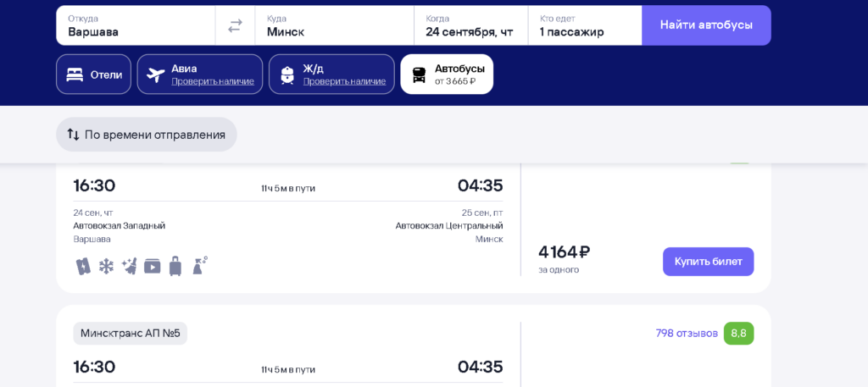Viewport: 868px width, 387px height.
Task: Click the video entertainment amenity icon
Action: point(153,267)
